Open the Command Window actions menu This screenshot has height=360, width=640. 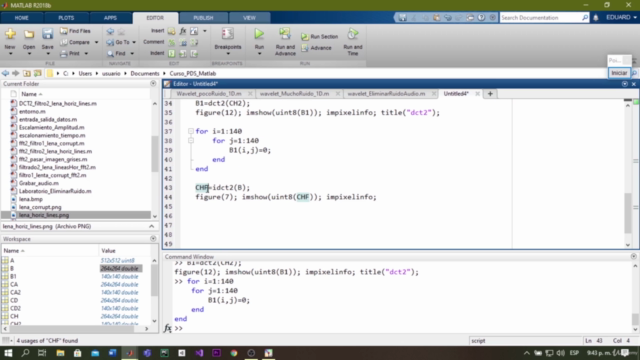pos(633,257)
